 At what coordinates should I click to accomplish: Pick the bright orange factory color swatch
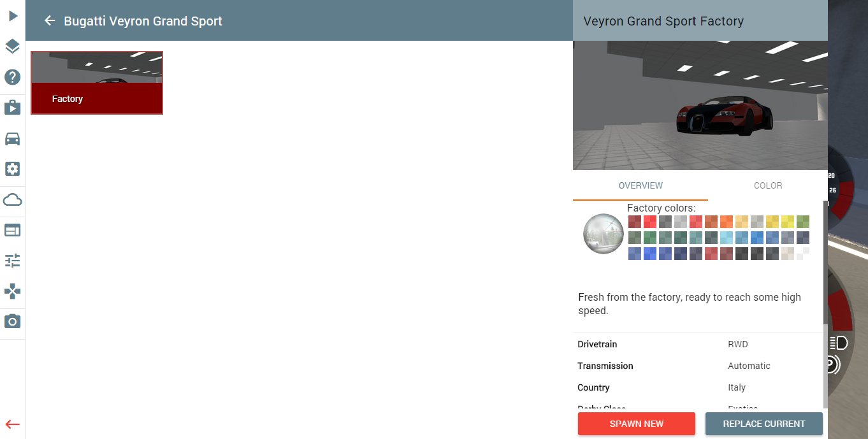[x=727, y=222]
